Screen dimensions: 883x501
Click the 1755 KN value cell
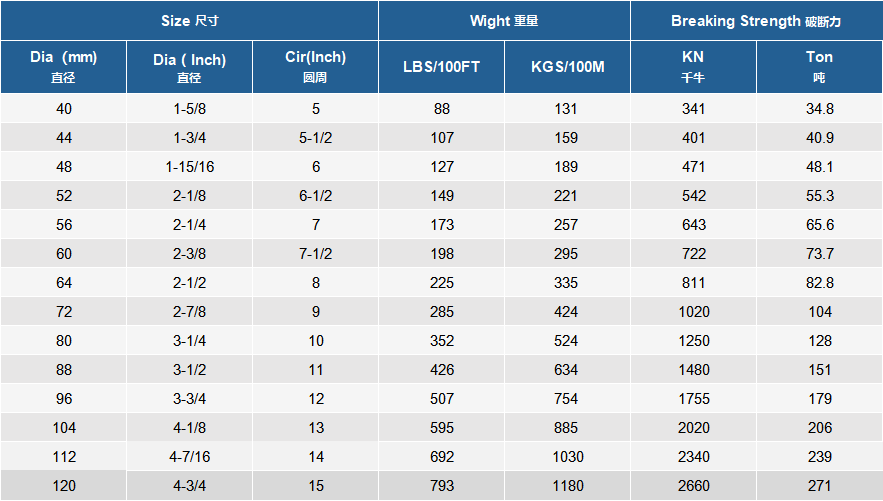coord(693,399)
